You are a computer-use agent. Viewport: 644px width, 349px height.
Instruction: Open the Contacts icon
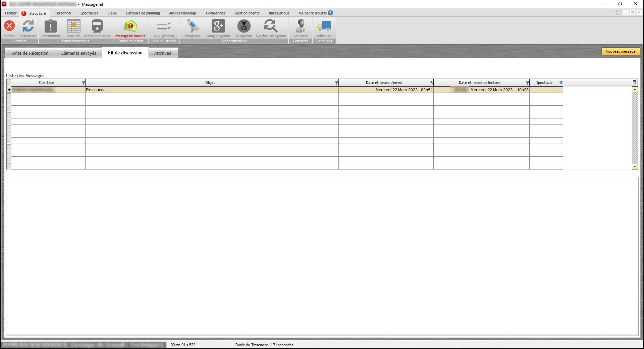pos(301,26)
